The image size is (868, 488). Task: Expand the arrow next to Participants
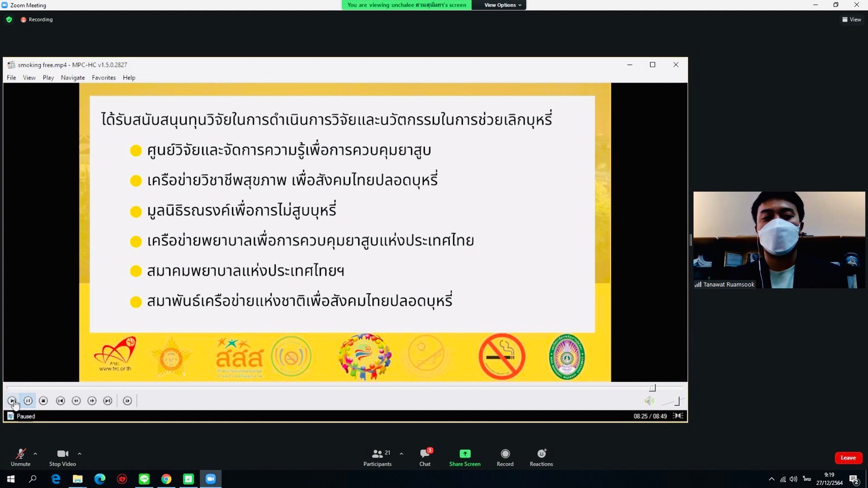click(x=401, y=454)
